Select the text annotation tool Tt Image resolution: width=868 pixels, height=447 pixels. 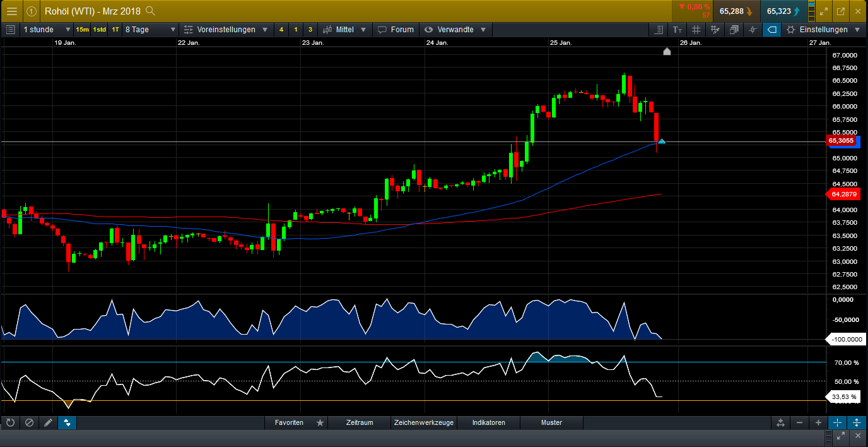click(x=677, y=30)
